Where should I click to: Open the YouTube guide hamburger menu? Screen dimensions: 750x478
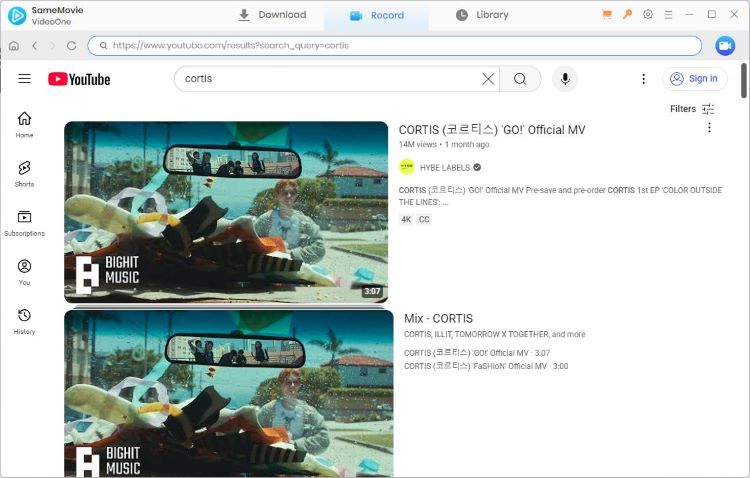pos(24,78)
